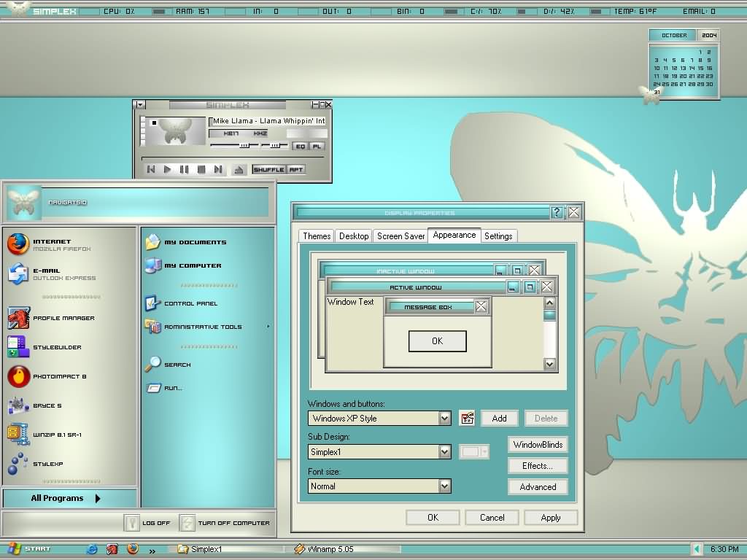Switch to the Desktop tab
The image size is (747, 560).
(354, 236)
